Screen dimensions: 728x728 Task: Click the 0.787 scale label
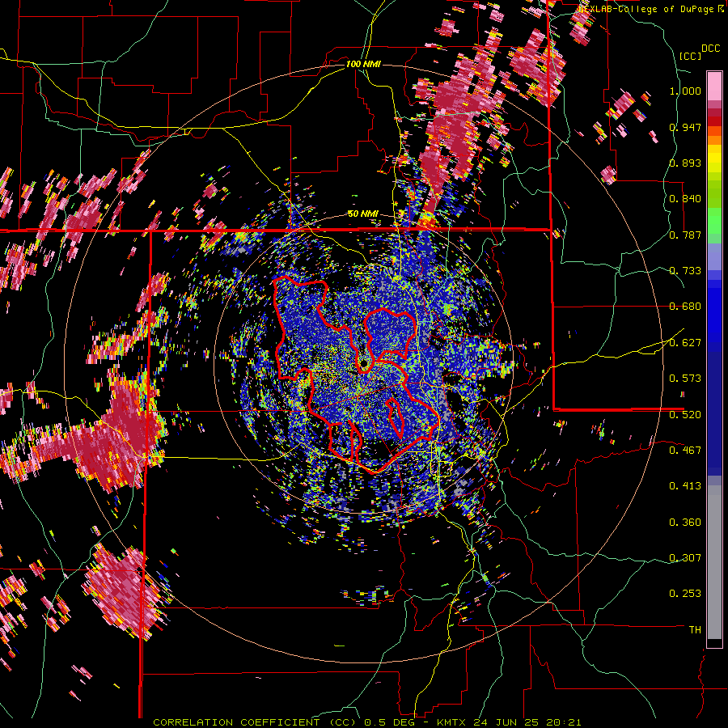[x=685, y=235]
